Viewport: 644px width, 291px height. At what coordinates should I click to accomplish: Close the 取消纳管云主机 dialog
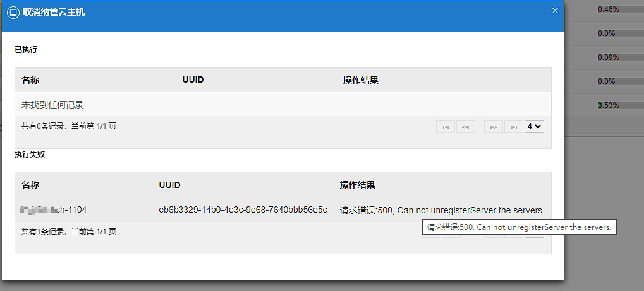[555, 11]
